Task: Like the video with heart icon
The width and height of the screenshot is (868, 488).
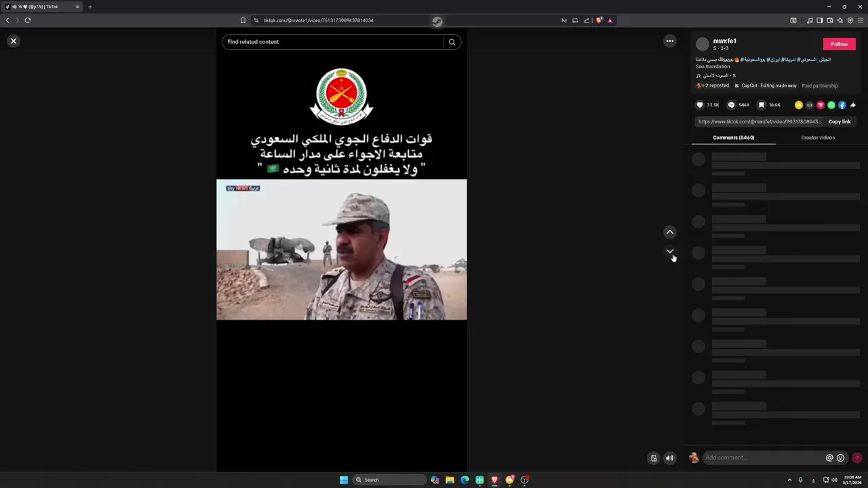Action: pyautogui.click(x=700, y=105)
